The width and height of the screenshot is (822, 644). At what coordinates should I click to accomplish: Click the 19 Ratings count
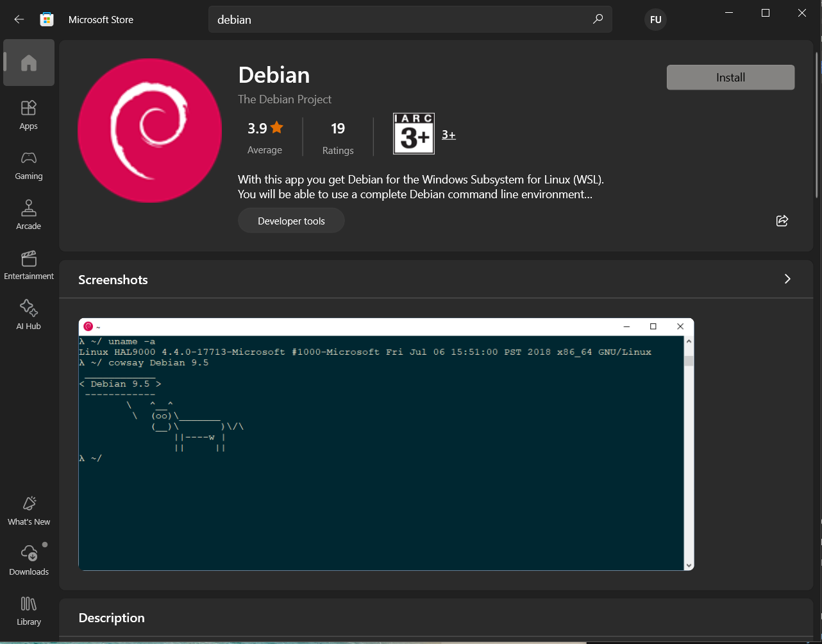[338, 137]
